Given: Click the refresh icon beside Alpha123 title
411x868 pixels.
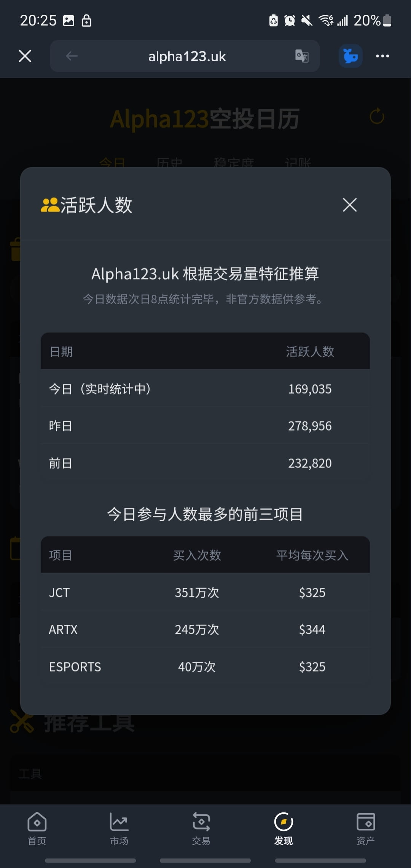Looking at the screenshot, I should point(377,116).
